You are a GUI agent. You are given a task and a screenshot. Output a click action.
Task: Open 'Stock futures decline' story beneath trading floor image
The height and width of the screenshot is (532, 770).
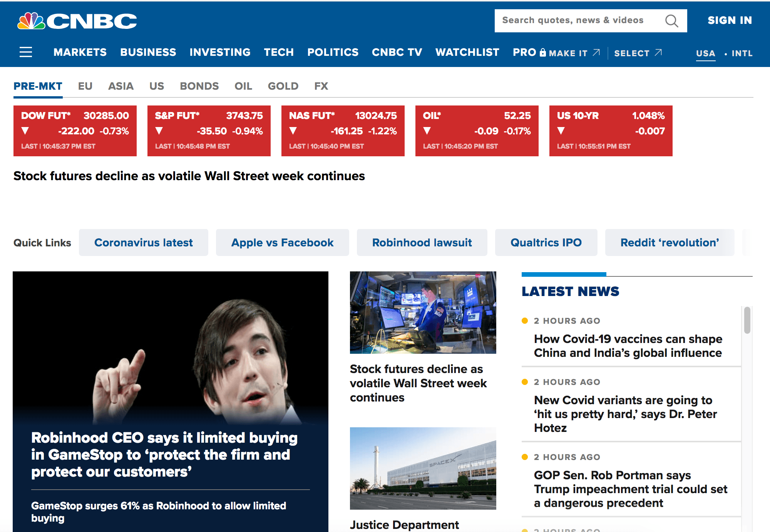click(418, 383)
